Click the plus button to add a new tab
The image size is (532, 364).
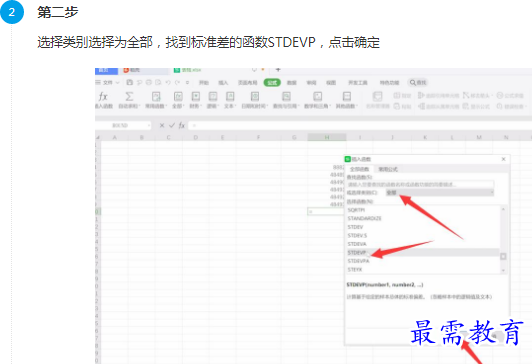point(278,70)
